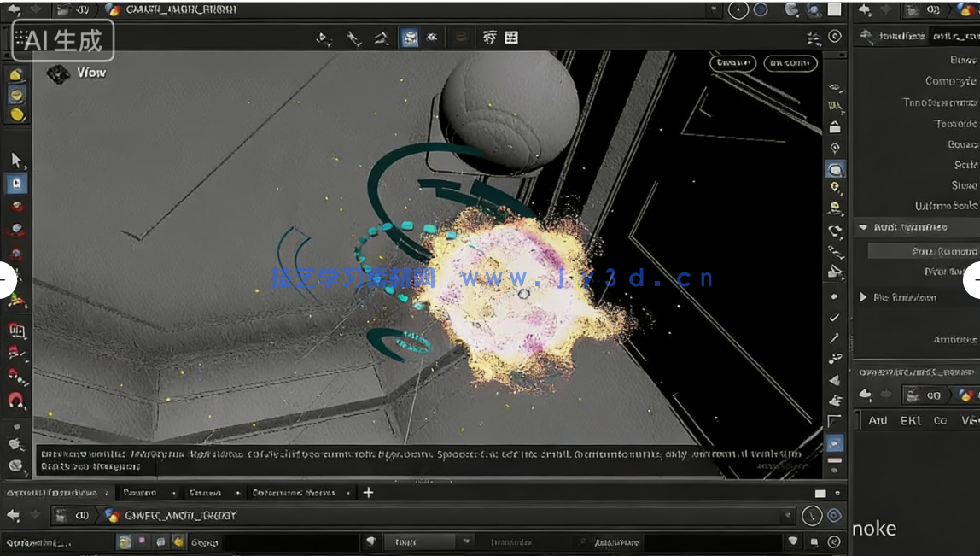Collapse the expanded section in parameters panel
Image resolution: width=980 pixels, height=556 pixels.
863,228
